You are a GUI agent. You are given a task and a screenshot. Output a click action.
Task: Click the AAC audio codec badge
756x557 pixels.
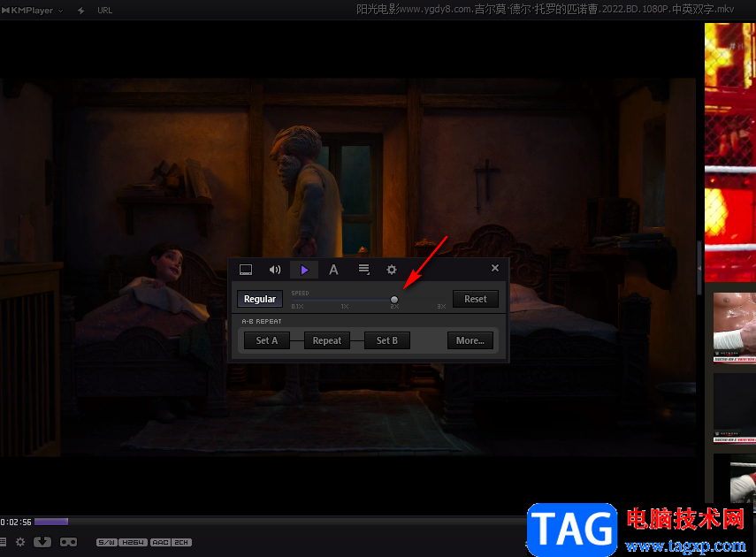(160, 543)
